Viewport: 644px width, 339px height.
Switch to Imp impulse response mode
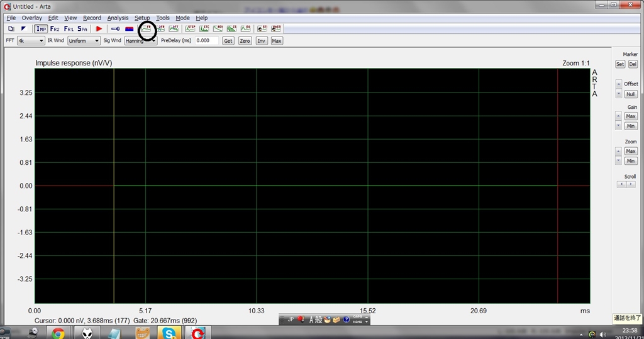(x=41, y=29)
